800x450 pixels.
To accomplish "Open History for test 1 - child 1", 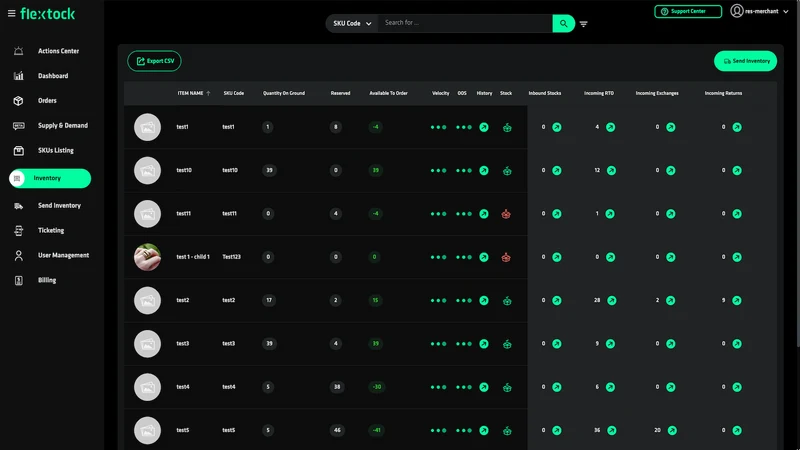I will click(x=484, y=257).
